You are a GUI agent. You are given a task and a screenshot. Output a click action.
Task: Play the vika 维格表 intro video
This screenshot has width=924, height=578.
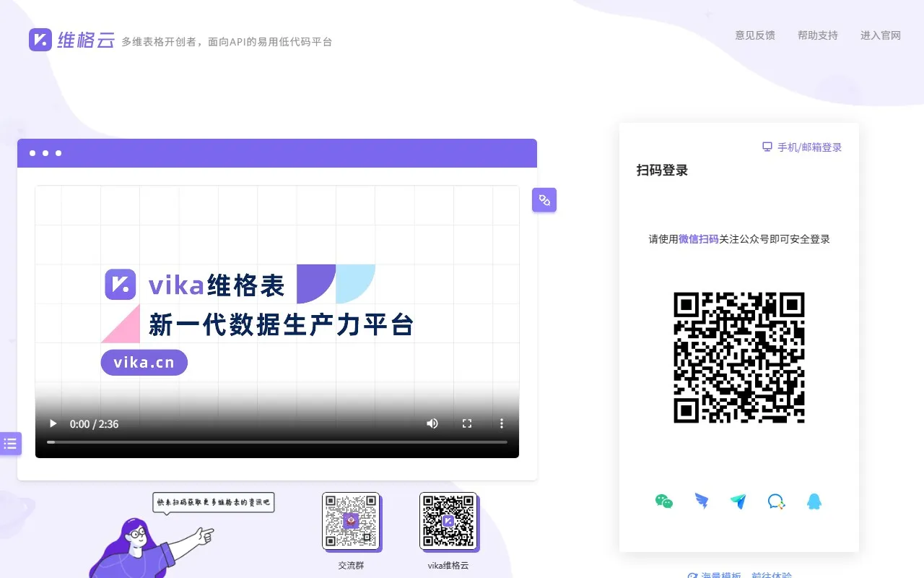coord(53,423)
